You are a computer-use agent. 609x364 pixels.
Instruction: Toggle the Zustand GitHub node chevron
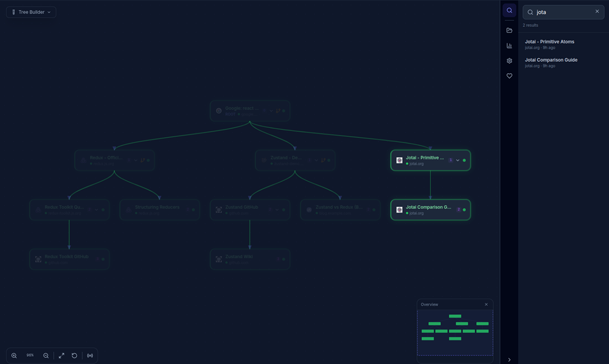(x=277, y=210)
